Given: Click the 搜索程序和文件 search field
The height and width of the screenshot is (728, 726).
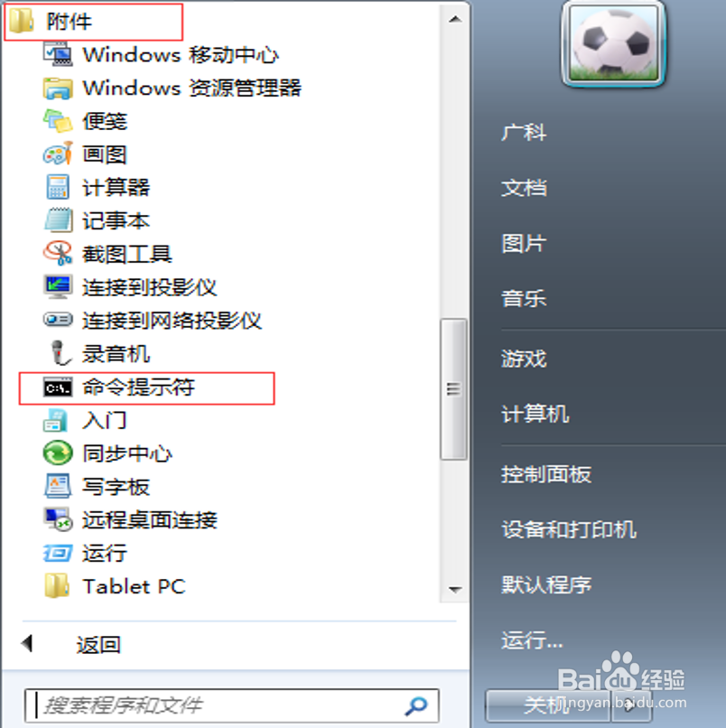Looking at the screenshot, I should pos(232,705).
